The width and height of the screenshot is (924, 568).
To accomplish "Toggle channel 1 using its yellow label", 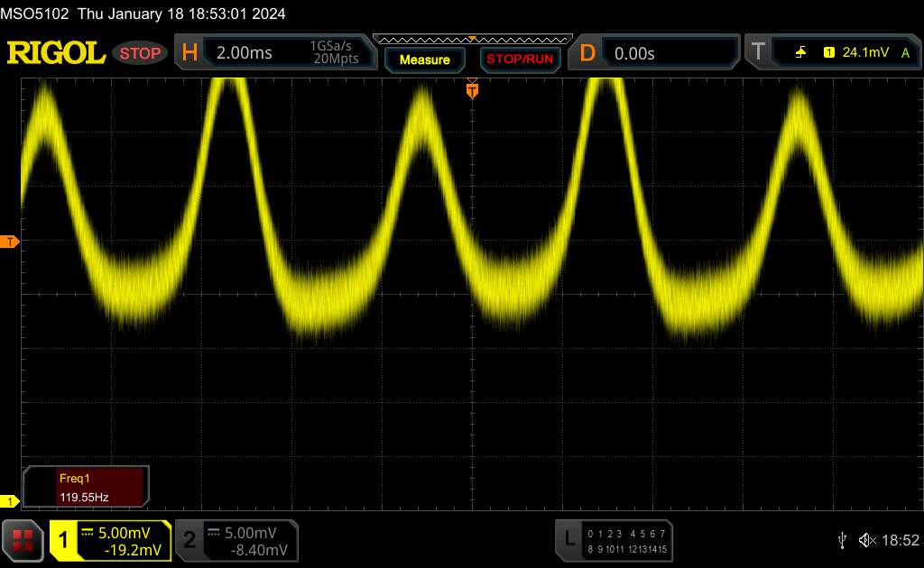I will 63,540.
